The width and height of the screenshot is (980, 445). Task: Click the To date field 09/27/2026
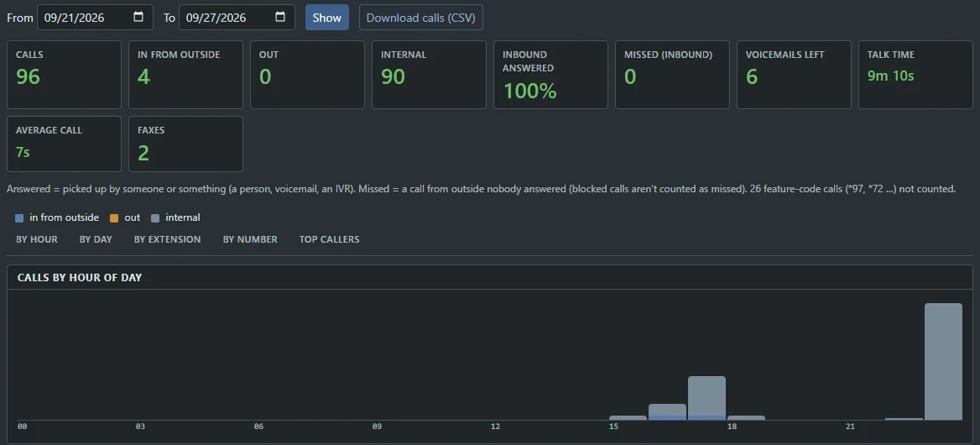[x=237, y=18]
